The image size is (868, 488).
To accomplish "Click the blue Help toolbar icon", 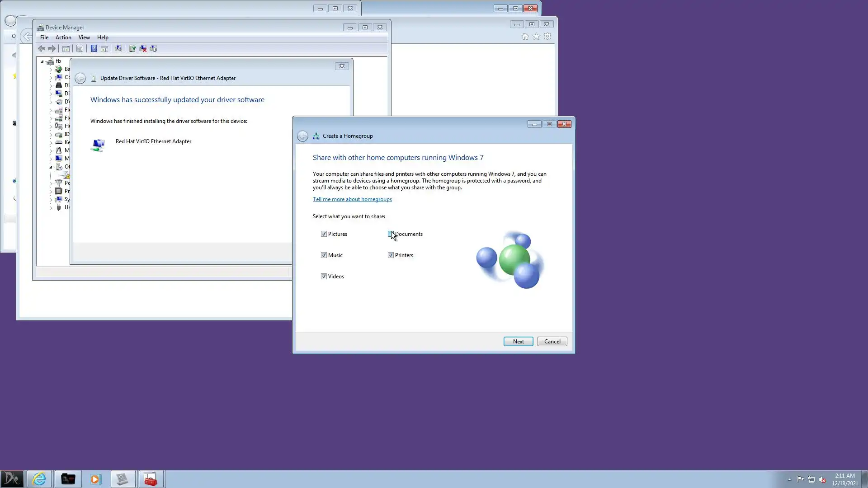I will click(94, 49).
